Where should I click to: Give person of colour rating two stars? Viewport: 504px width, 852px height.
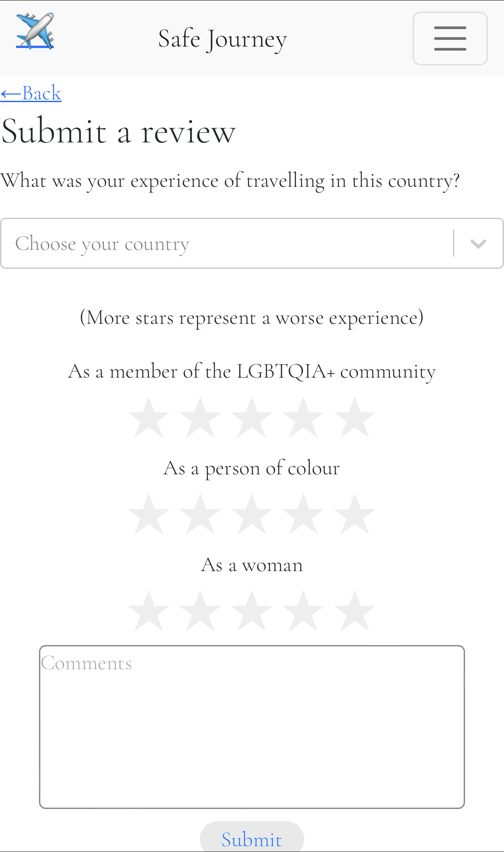[200, 515]
